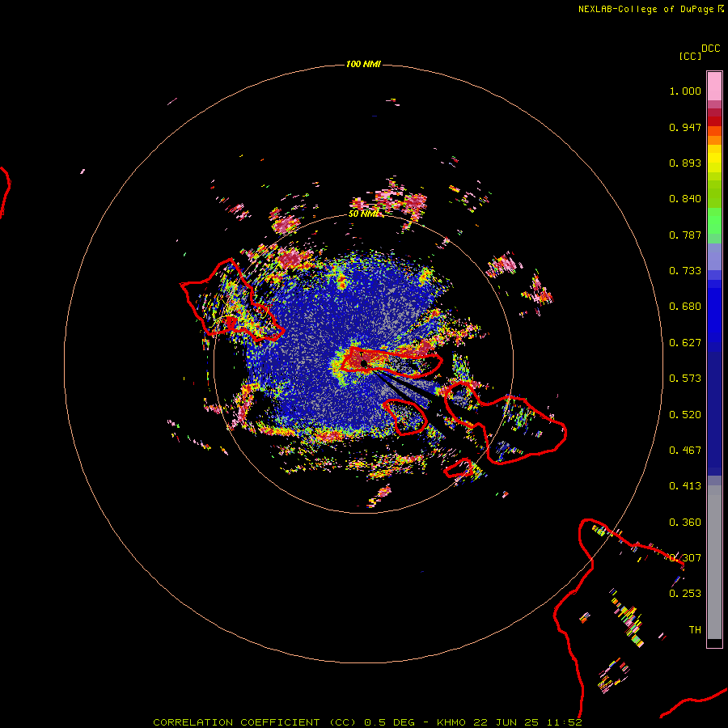
Task: Click the 0.360 scale value
Action: (685, 523)
